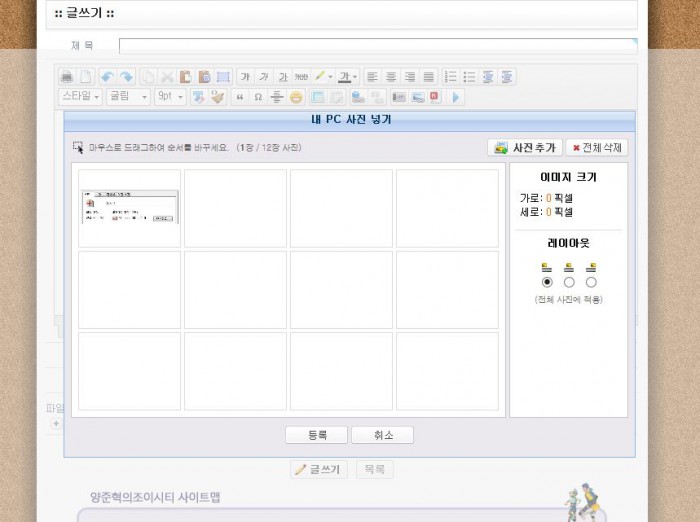
Task: Click the quotation mark blockquote icon
Action: [x=239, y=97]
